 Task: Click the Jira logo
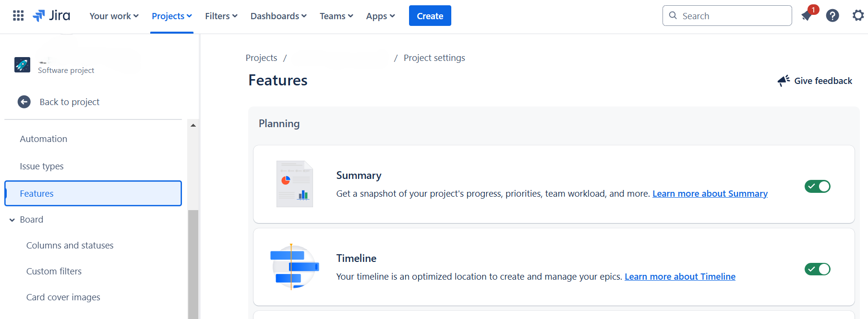(x=51, y=15)
